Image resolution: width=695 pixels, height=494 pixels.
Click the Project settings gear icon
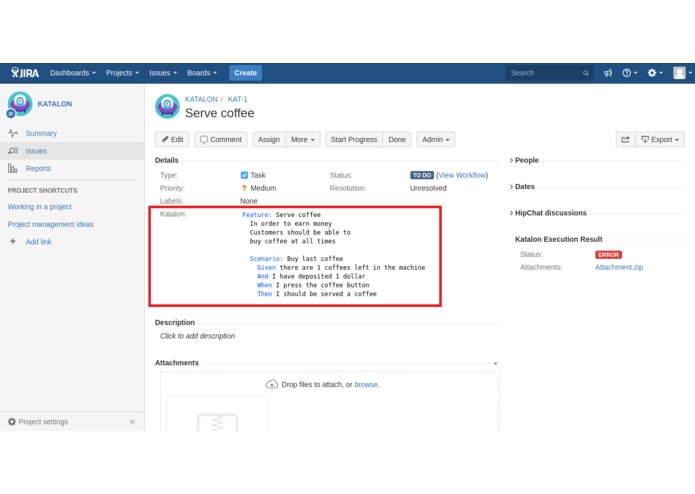coord(12,422)
